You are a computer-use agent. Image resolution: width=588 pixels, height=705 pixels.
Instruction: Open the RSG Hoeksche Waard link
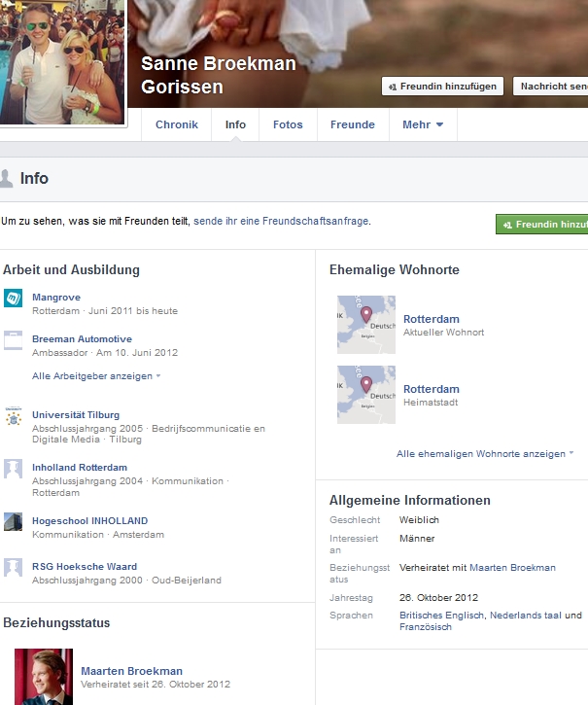point(85,567)
